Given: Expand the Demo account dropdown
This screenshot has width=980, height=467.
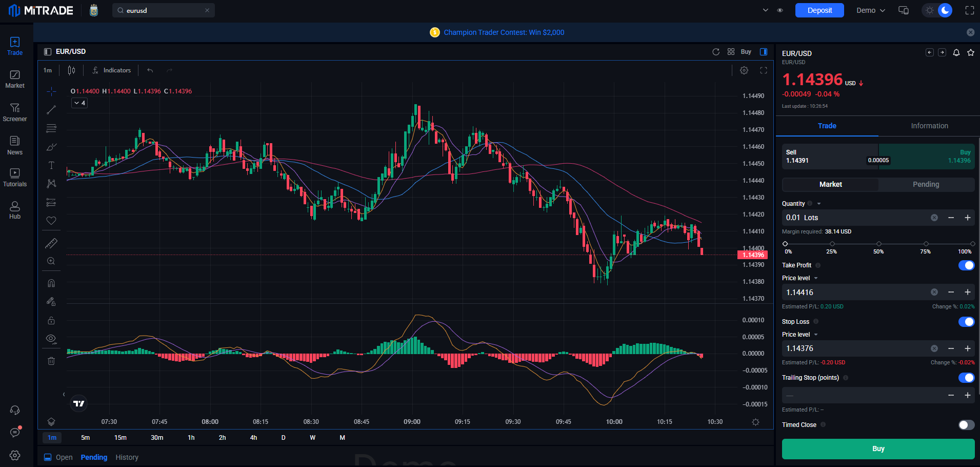Looking at the screenshot, I should 871,10.
